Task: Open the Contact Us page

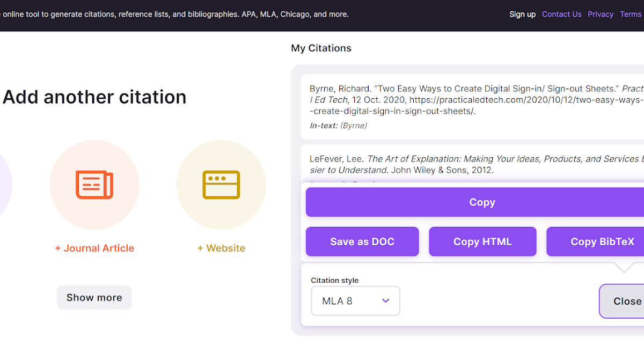Action: (x=561, y=14)
